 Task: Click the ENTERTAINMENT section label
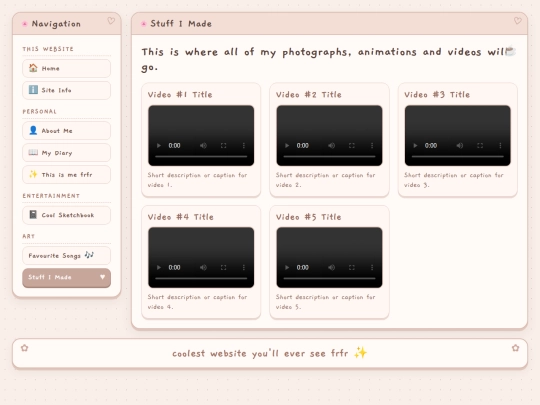click(x=51, y=196)
